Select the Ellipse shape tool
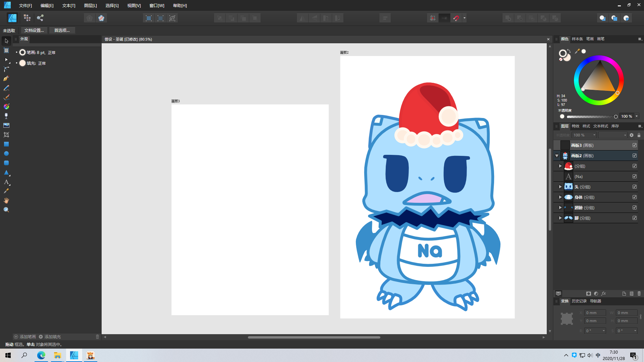 [6, 154]
